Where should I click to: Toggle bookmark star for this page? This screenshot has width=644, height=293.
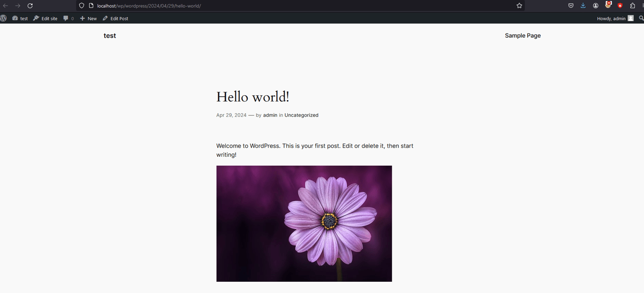tap(519, 6)
